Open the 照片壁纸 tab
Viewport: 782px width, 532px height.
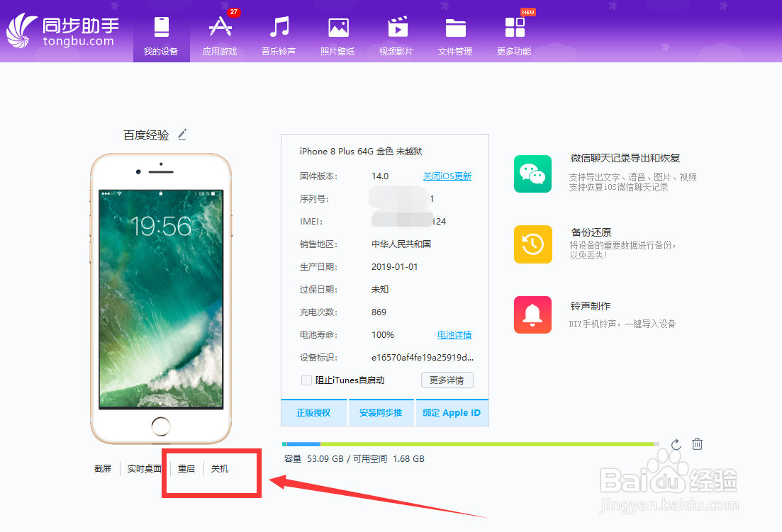coord(337,36)
